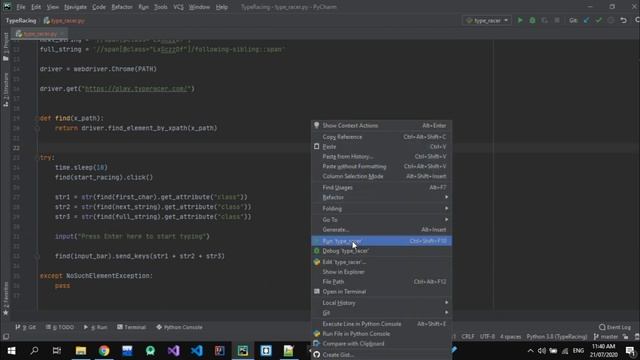Rollback changes with the undo arrow icon
This screenshot has width=640, height=360.
point(623,20)
